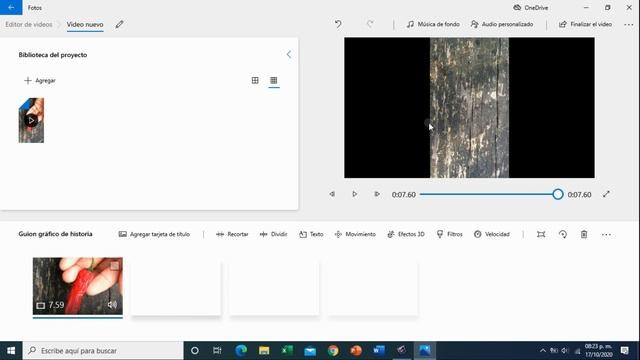The height and width of the screenshot is (360, 640).
Task: Delete the clip with the trash icon
Action: pyautogui.click(x=584, y=234)
